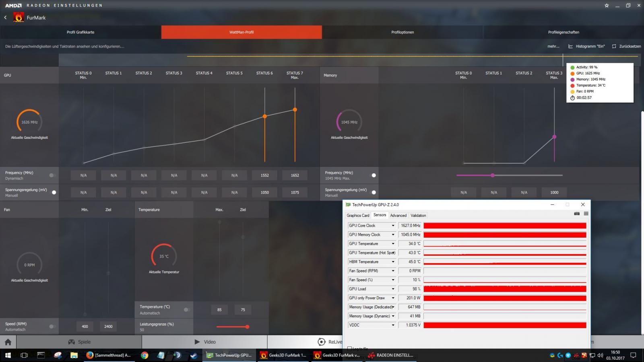The image size is (644, 362).
Task: Open Windows notification center
Action: point(633,355)
